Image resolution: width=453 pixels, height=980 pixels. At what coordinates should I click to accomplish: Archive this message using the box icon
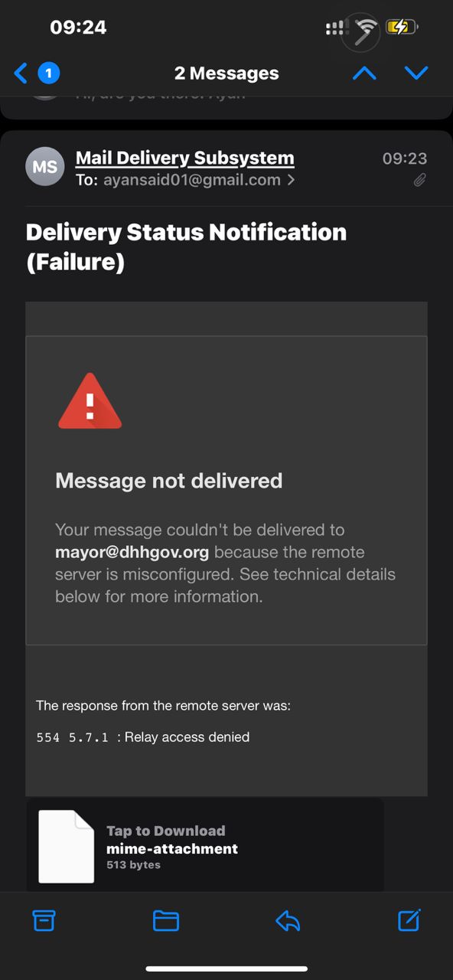pyautogui.click(x=44, y=920)
